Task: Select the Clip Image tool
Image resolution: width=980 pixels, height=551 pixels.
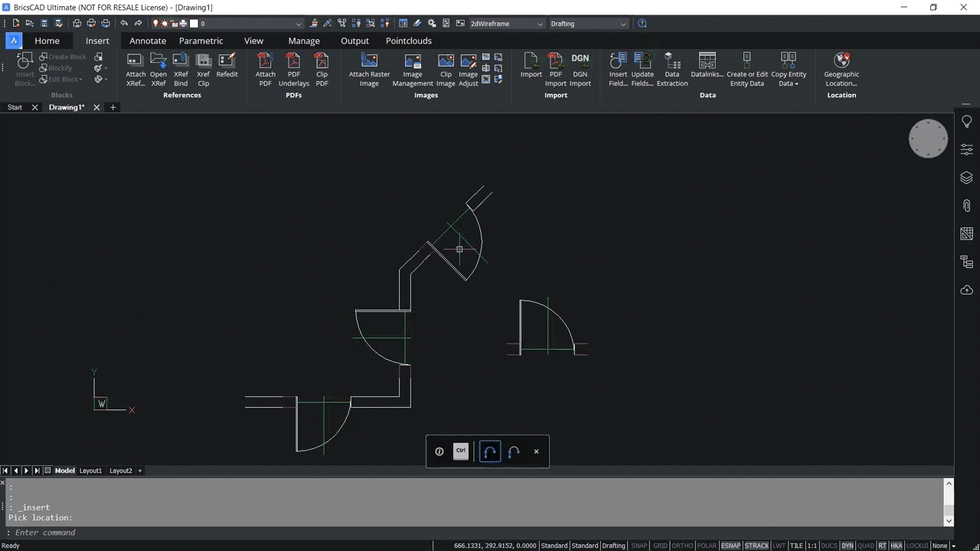Action: click(x=446, y=69)
